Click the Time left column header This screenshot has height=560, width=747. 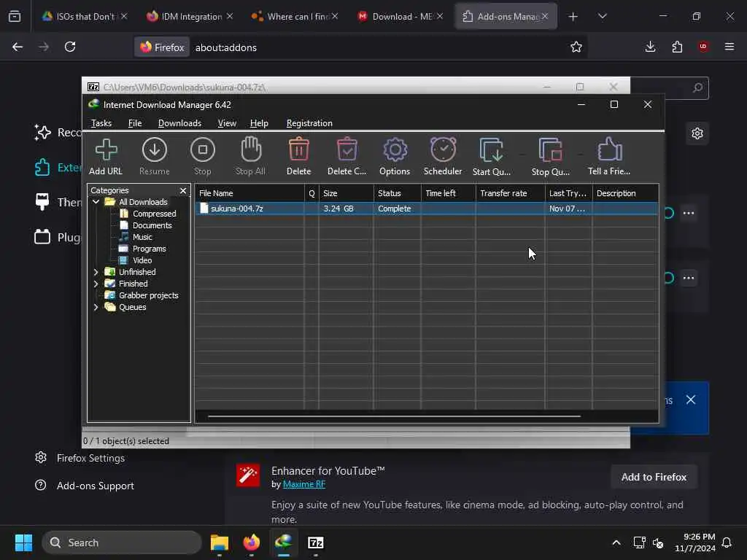(449, 193)
